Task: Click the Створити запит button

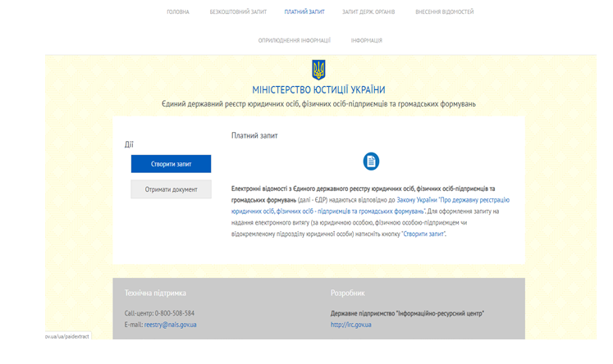Action: point(171,164)
